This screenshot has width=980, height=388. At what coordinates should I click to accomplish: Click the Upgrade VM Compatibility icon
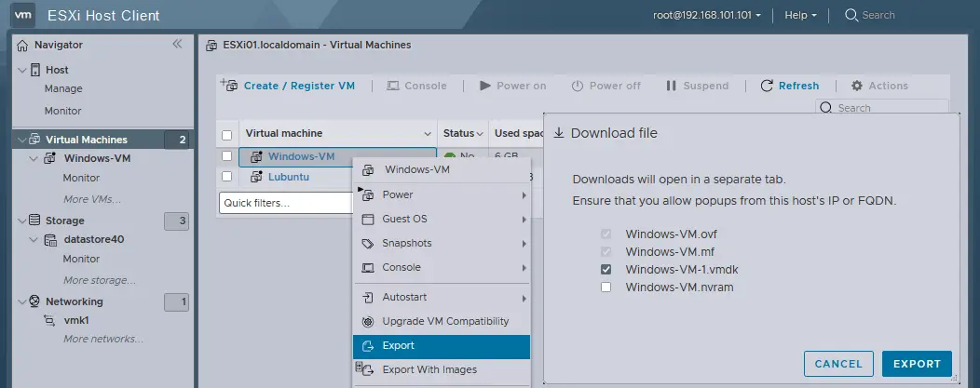(369, 322)
